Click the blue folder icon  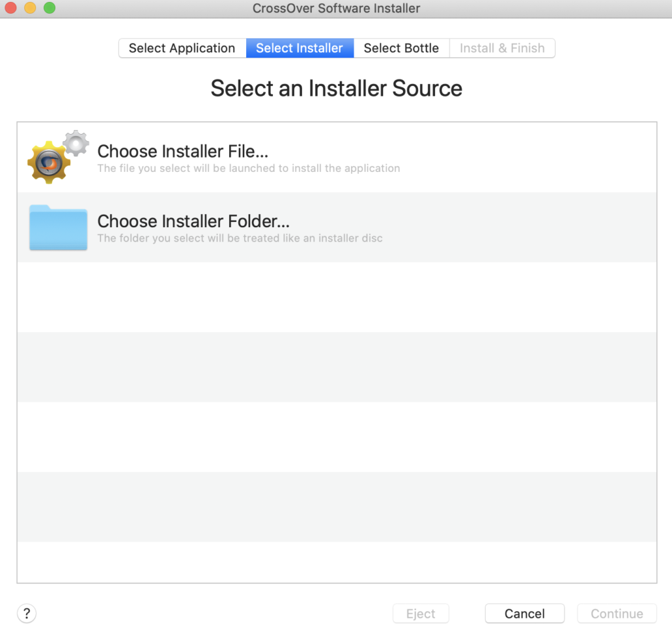click(x=58, y=228)
